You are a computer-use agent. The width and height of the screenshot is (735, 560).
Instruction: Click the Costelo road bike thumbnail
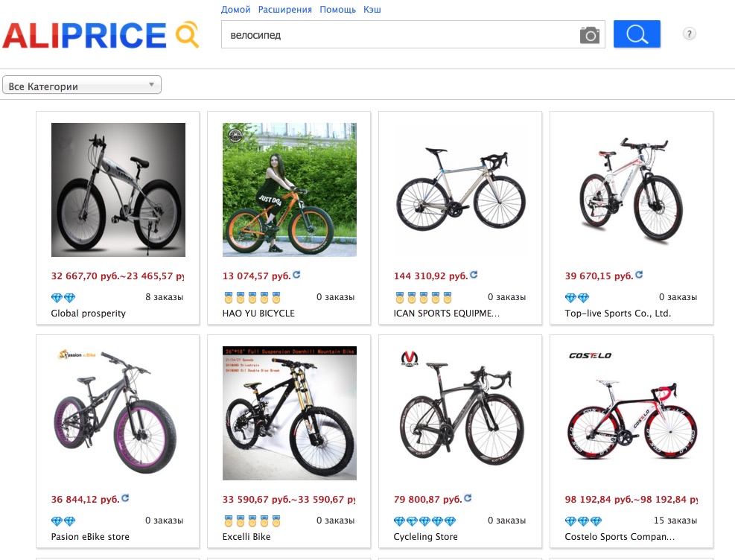(631, 413)
